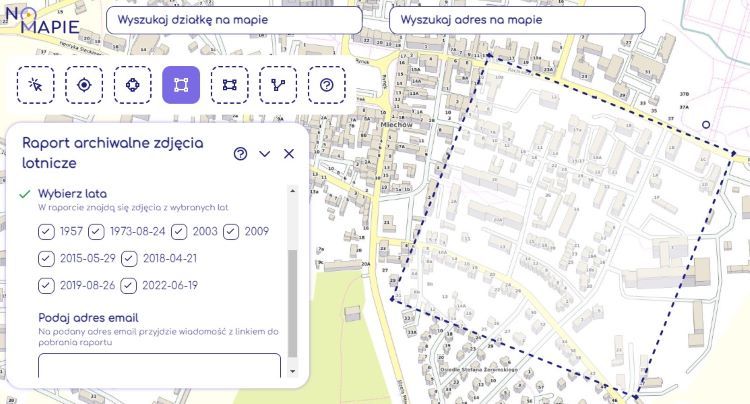
Task: Open the toolbar help question icon
Action: click(x=327, y=85)
